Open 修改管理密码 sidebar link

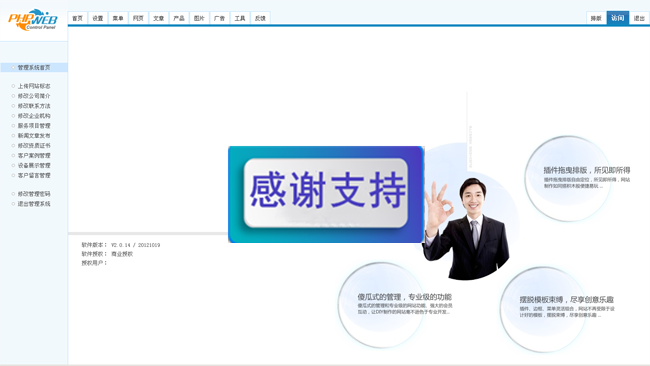pyautogui.click(x=34, y=194)
